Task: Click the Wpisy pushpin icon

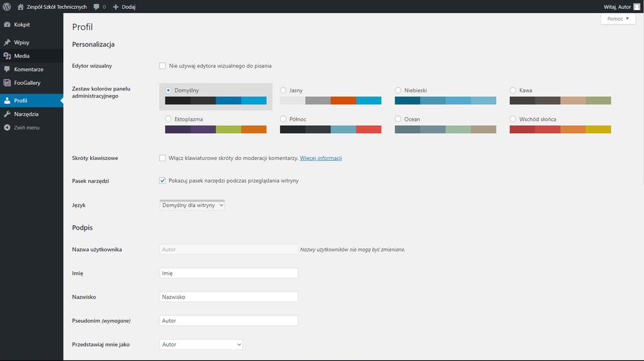Action: (7, 42)
